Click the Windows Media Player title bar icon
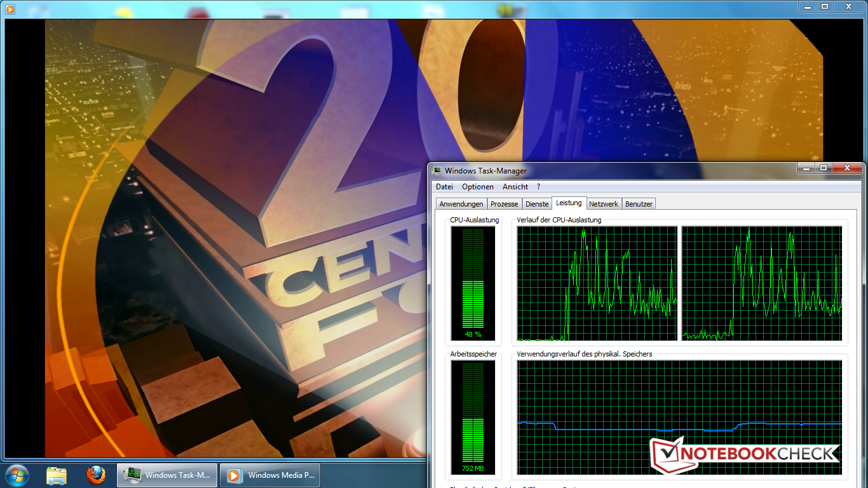Image resolution: width=868 pixels, height=488 pixels. [10, 10]
